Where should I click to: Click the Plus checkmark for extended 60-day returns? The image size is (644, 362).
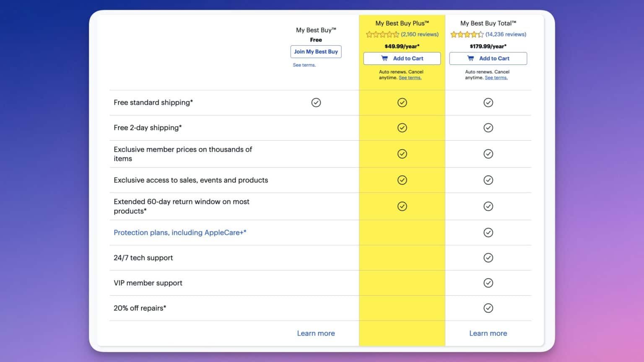[x=402, y=206]
